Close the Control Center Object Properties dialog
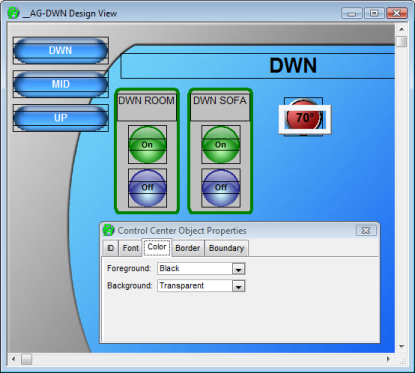Screen dimensions: 415x373 pyautogui.click(x=366, y=230)
